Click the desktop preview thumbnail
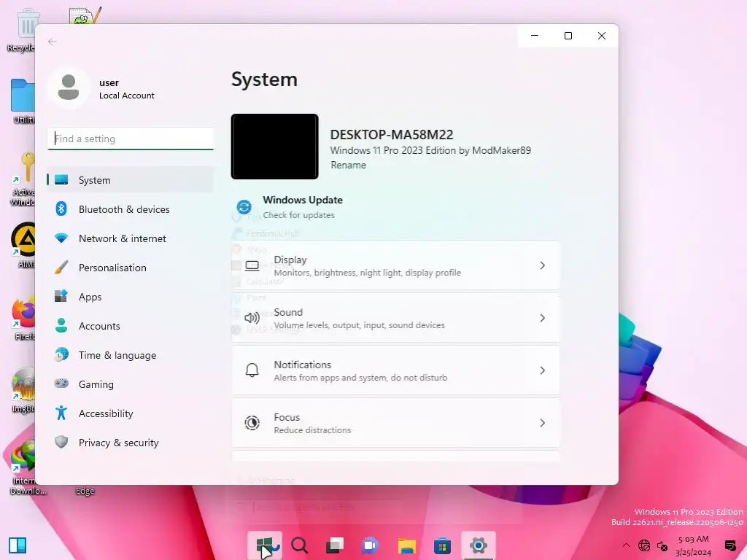Screen dimensions: 747x560 [x=275, y=147]
